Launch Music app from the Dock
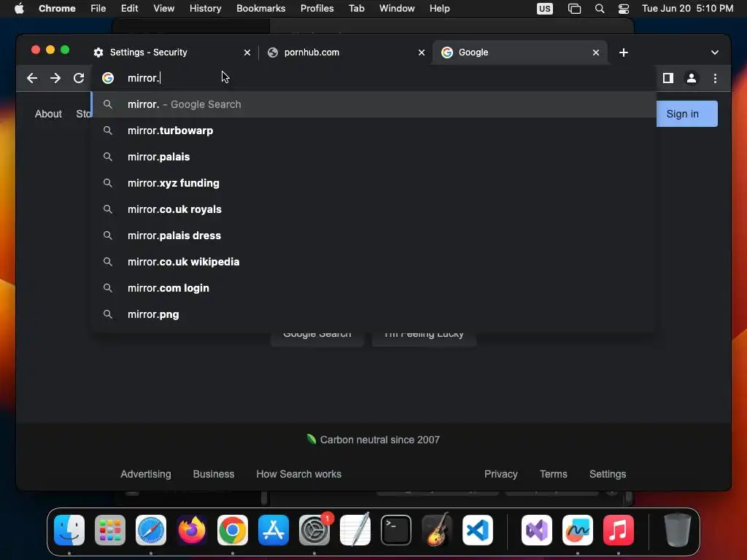 [619, 529]
